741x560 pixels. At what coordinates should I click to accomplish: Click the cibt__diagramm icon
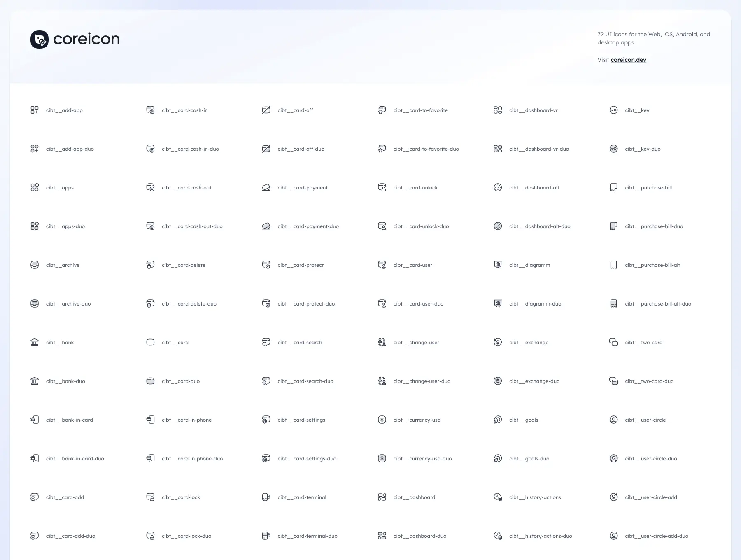498,265
